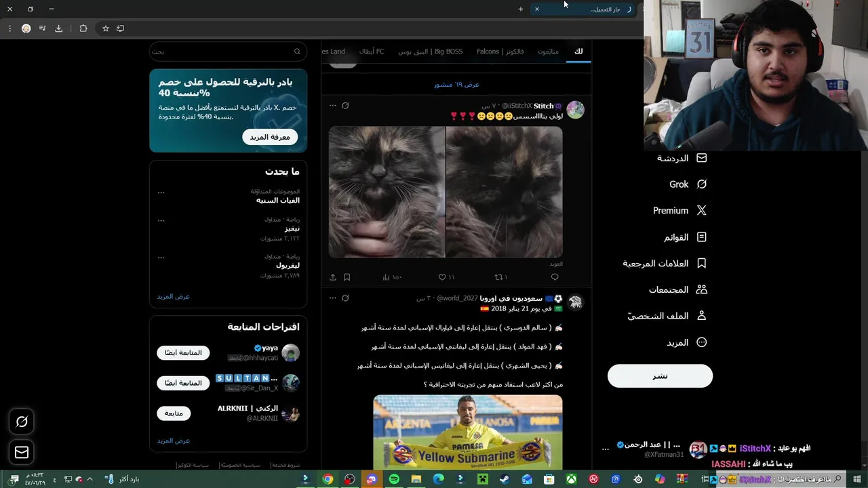
Task: Switch to Big BOSS tab
Action: click(431, 52)
